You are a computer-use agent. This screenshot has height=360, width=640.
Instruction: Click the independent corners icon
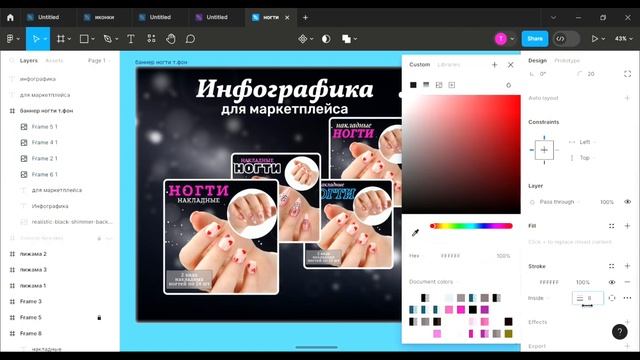[x=627, y=74]
